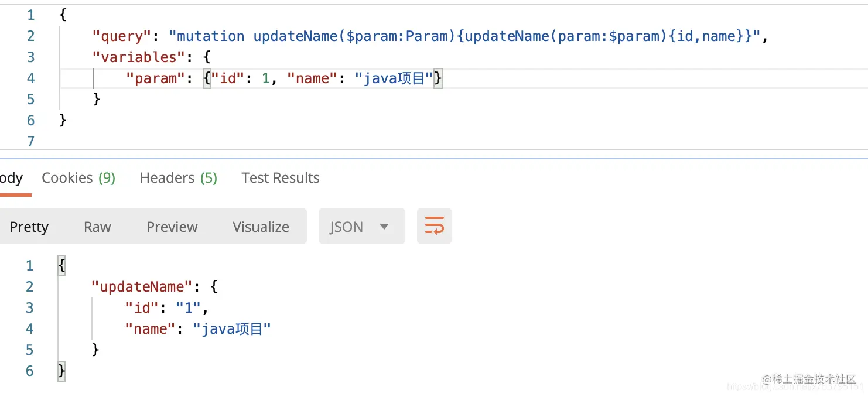868x397 pixels.
Task: Open the Cookies (9) tab
Action: [x=78, y=178]
